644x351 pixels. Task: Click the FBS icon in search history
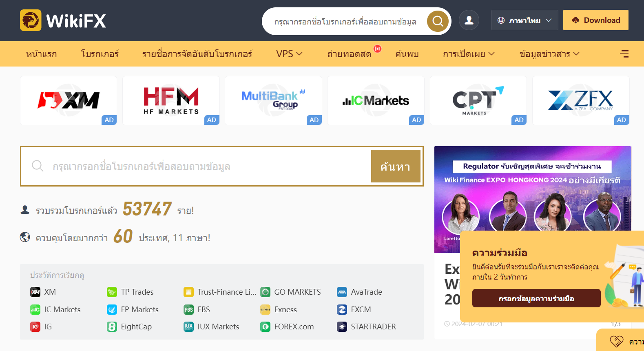[x=188, y=309]
